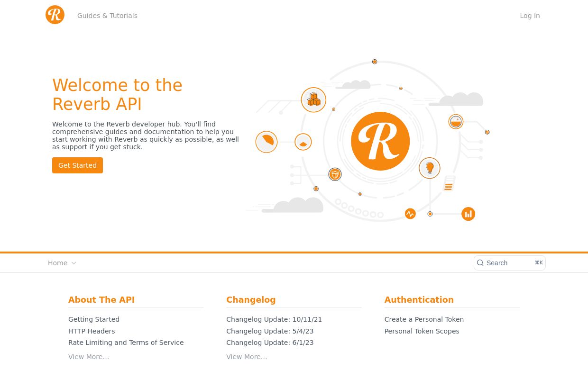Focus the Search field
Viewport: 588px width, 379px height.
(x=510, y=263)
